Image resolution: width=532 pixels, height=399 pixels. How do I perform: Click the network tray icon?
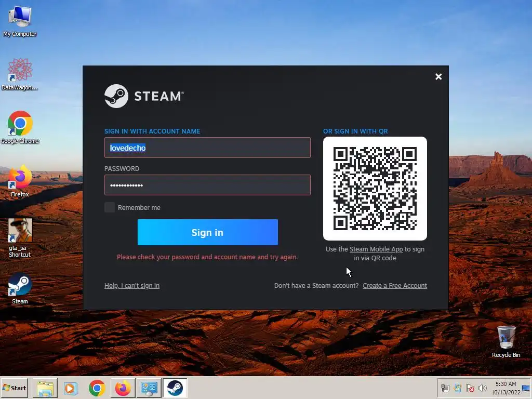[445, 388]
